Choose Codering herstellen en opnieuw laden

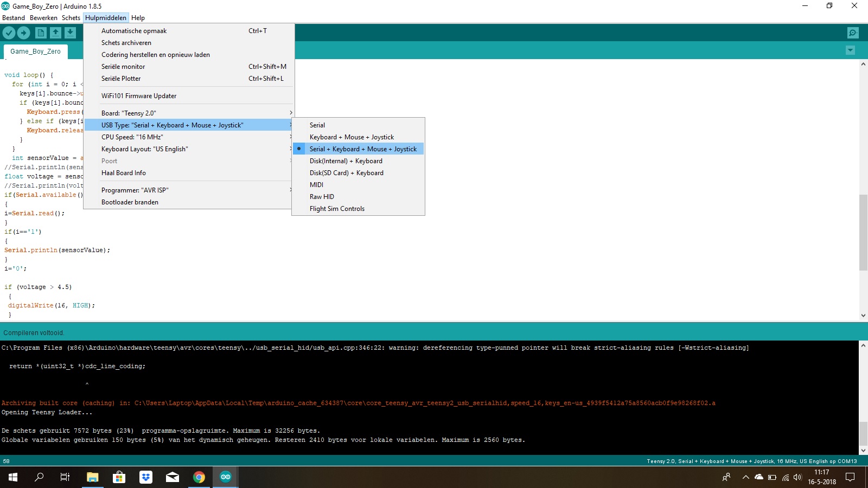[189, 55]
